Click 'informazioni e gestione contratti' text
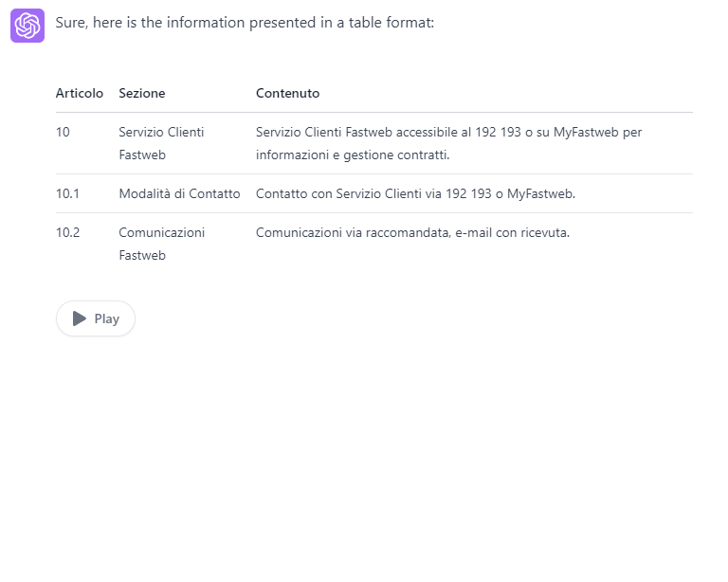The height and width of the screenshot is (582, 728). 353,155
